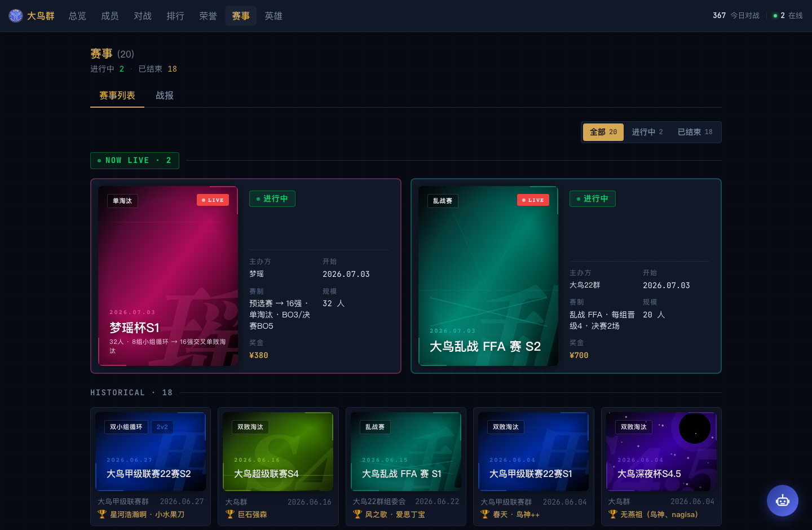Click 2 在线 indicator

point(788,16)
